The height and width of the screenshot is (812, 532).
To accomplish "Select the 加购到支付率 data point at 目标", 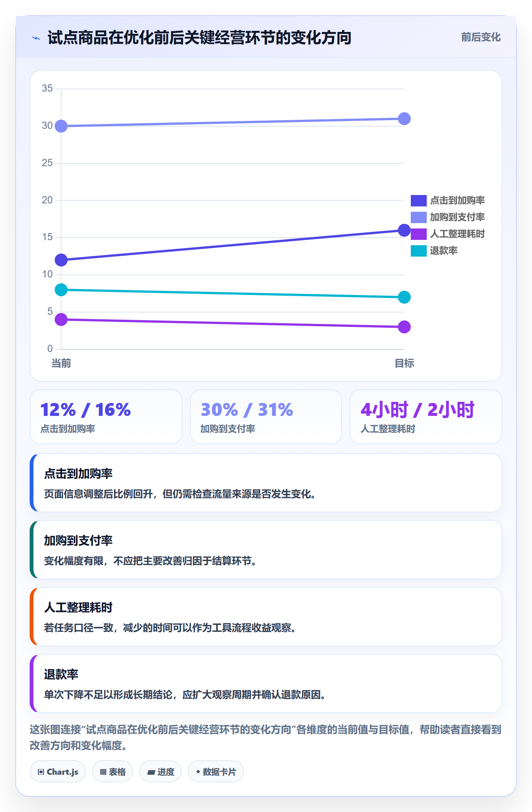I will click(404, 119).
